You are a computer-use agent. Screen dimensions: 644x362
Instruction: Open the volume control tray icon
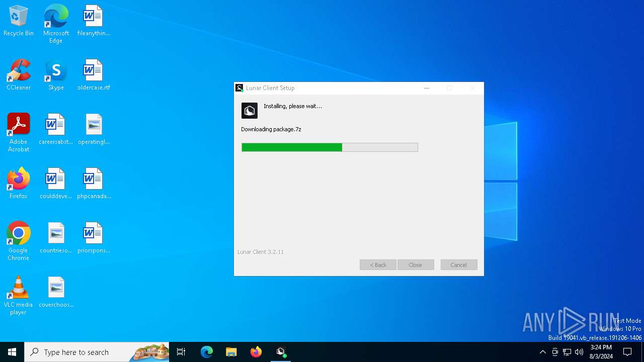(x=579, y=352)
